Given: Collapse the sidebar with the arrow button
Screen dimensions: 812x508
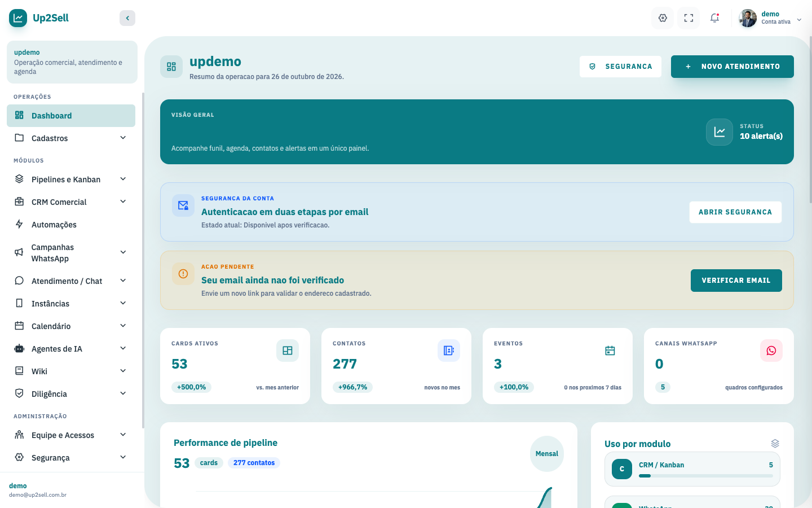Looking at the screenshot, I should 127,18.
